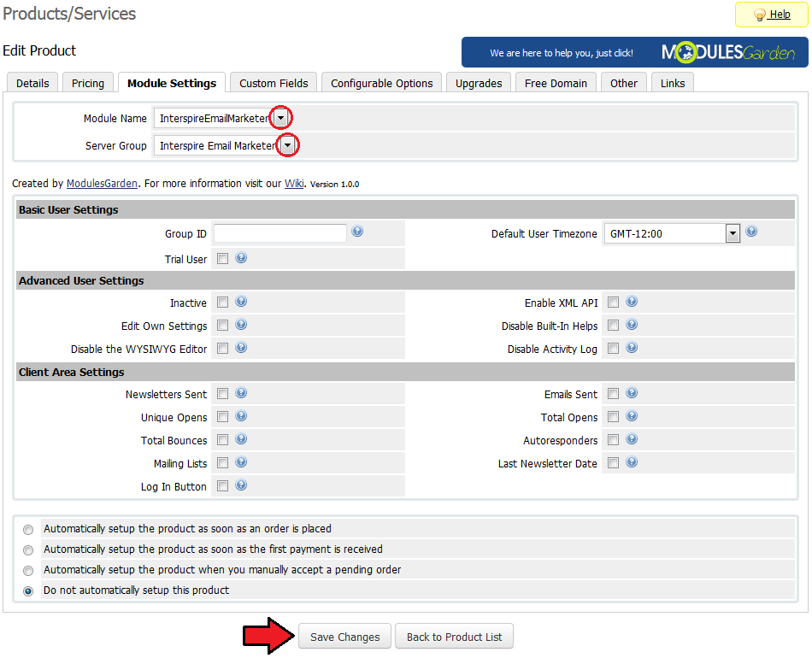Enable the Total Opens checkbox
This screenshot has width=812, height=658.
click(613, 417)
